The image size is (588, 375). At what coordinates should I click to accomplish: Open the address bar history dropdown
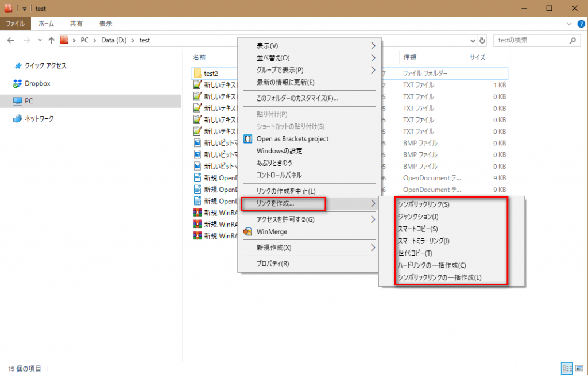coord(472,41)
